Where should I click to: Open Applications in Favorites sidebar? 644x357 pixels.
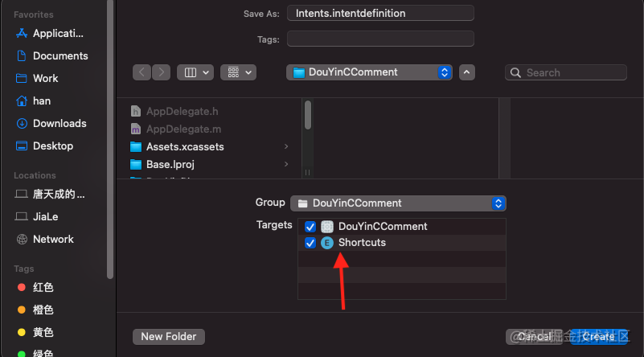click(x=49, y=33)
